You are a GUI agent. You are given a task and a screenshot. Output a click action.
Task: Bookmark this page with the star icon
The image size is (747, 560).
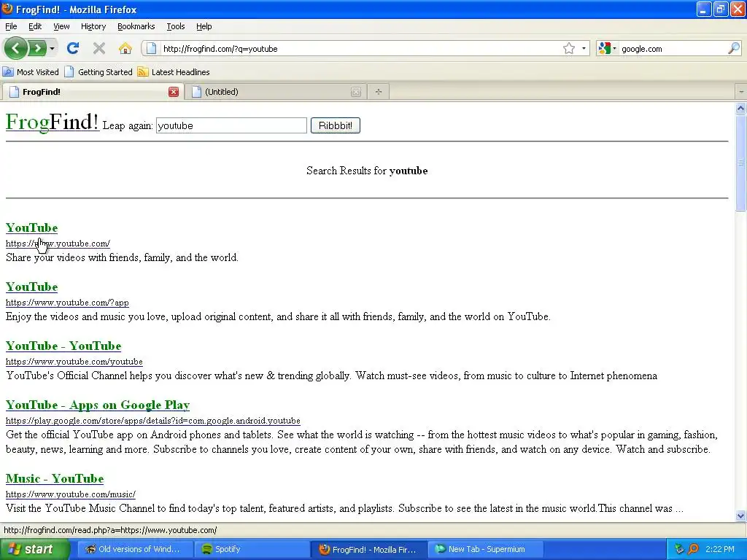tap(569, 48)
